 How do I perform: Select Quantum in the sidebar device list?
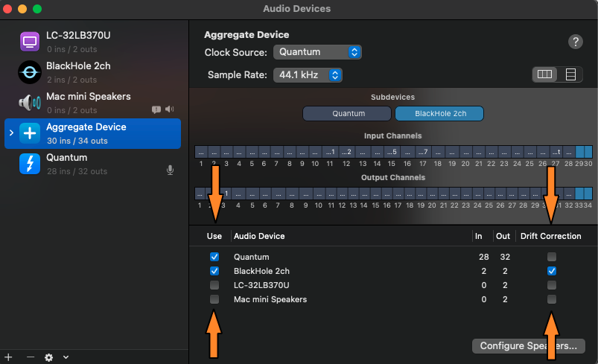pos(92,164)
